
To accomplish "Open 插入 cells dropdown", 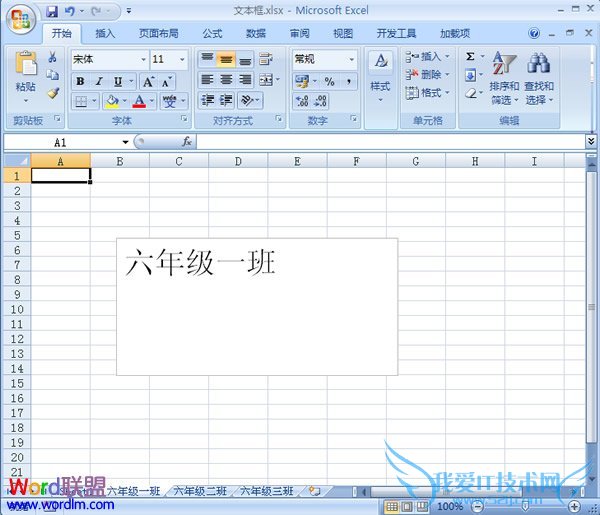I will [x=427, y=57].
